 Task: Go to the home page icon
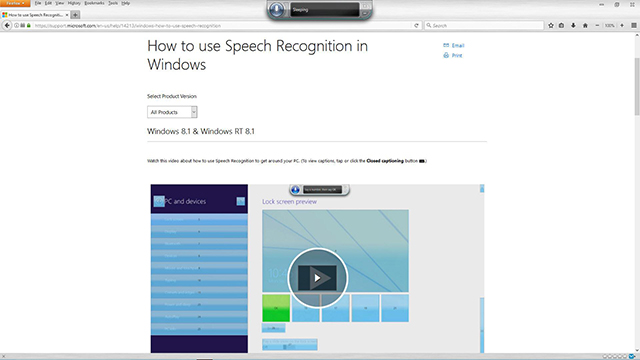(585, 25)
